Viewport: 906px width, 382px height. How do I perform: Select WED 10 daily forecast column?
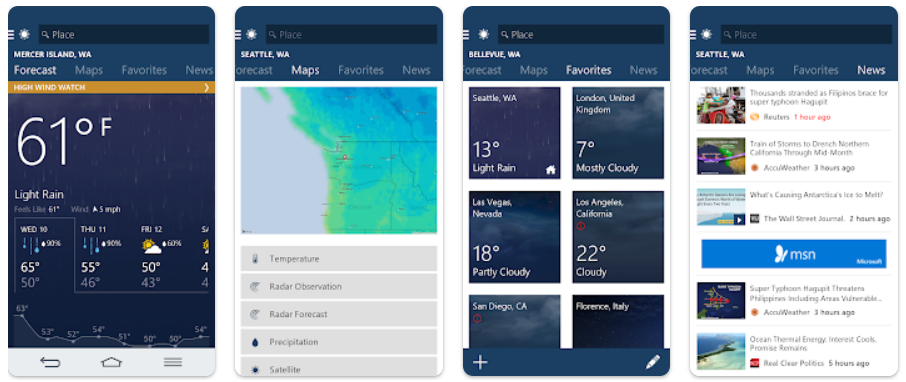[44, 255]
